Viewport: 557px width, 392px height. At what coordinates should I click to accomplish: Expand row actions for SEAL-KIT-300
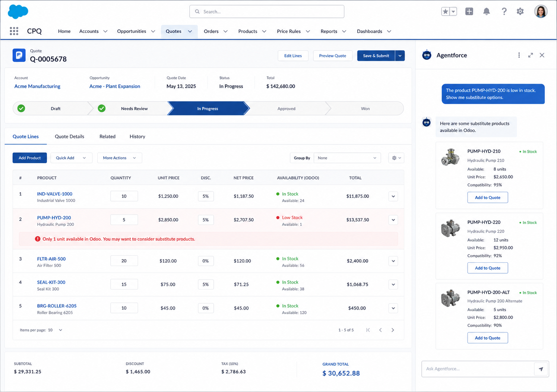(393, 285)
